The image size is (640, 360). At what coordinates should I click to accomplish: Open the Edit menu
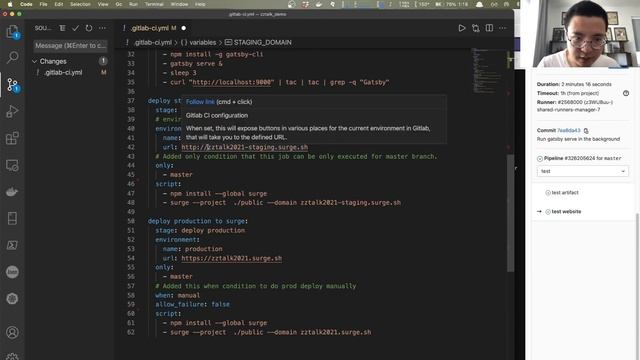coord(59,4)
